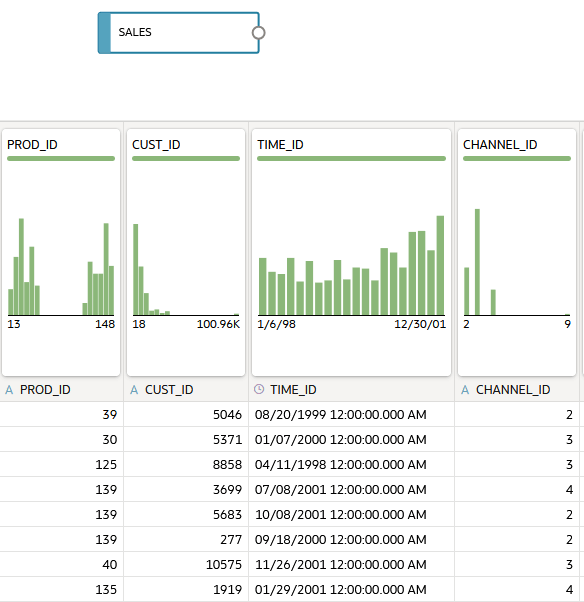Click CHANNEL_ID cell in the 10575 row
584x602 pixels.
point(517,564)
